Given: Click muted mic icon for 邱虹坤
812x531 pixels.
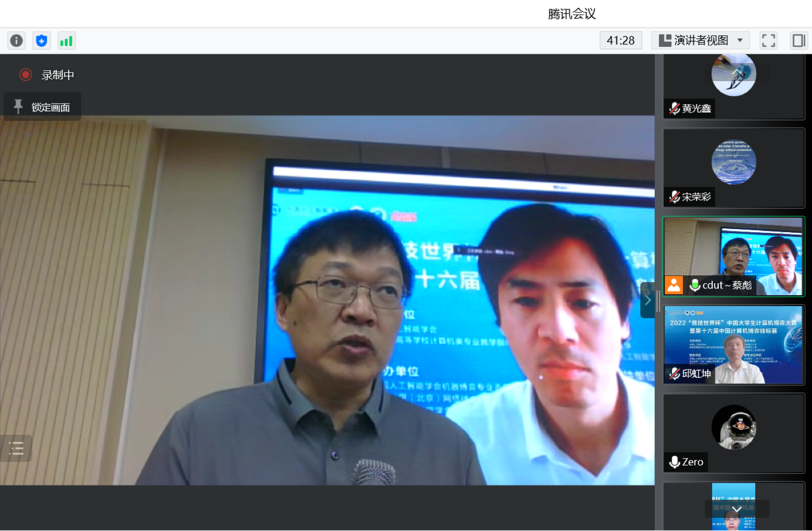Looking at the screenshot, I should point(675,373).
